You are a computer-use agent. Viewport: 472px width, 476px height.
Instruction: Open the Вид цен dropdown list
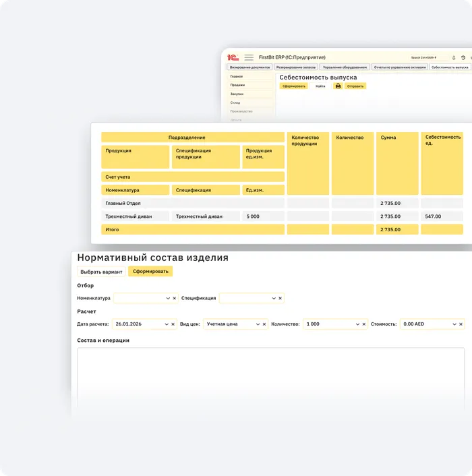[257, 324]
